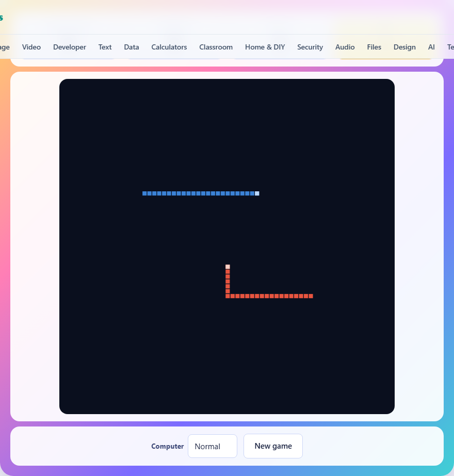454x476 pixels.
Task: Expand the Computer difficulty dropdown showing Normal
Action: 213,446
